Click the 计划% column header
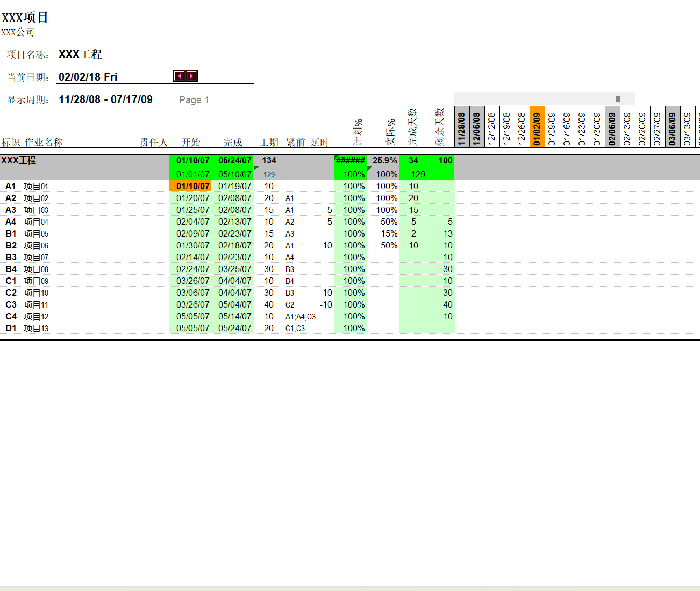 click(358, 132)
